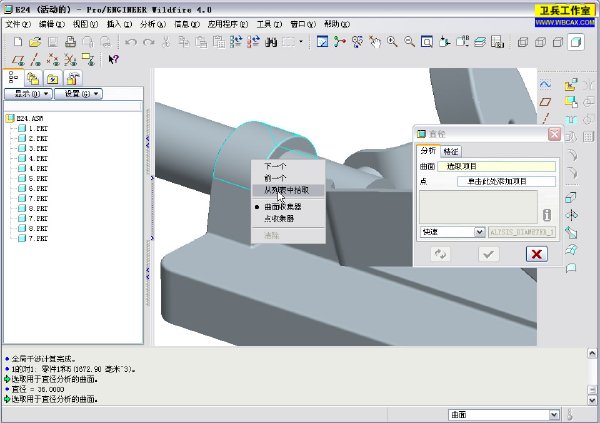
Task: Click the datum plane tool icon
Action: click(x=545, y=102)
